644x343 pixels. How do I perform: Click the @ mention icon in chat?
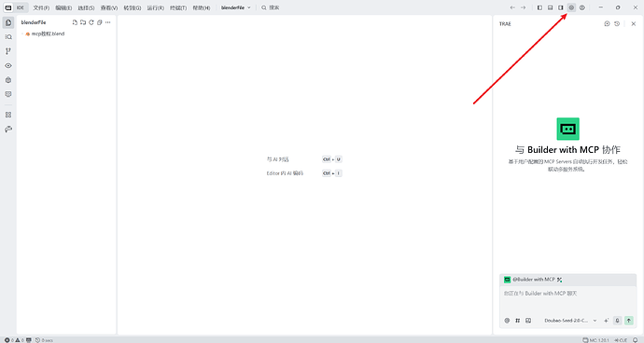pyautogui.click(x=507, y=321)
